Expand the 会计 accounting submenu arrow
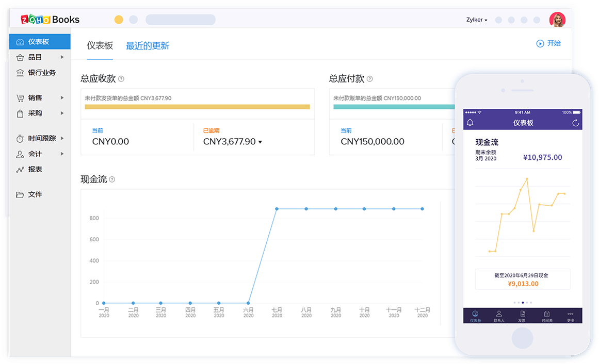Image resolution: width=599 pixels, height=364 pixels. pos(62,154)
